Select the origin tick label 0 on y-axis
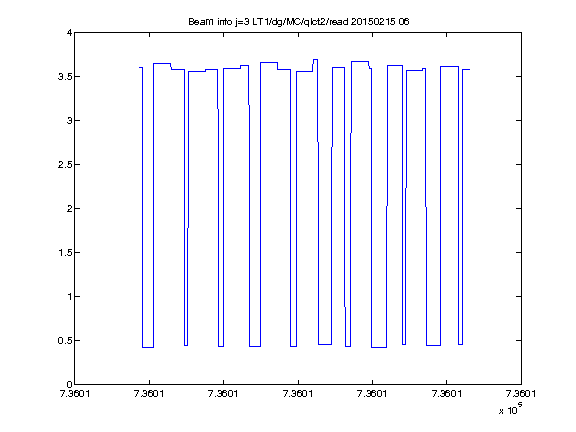 click(x=69, y=384)
